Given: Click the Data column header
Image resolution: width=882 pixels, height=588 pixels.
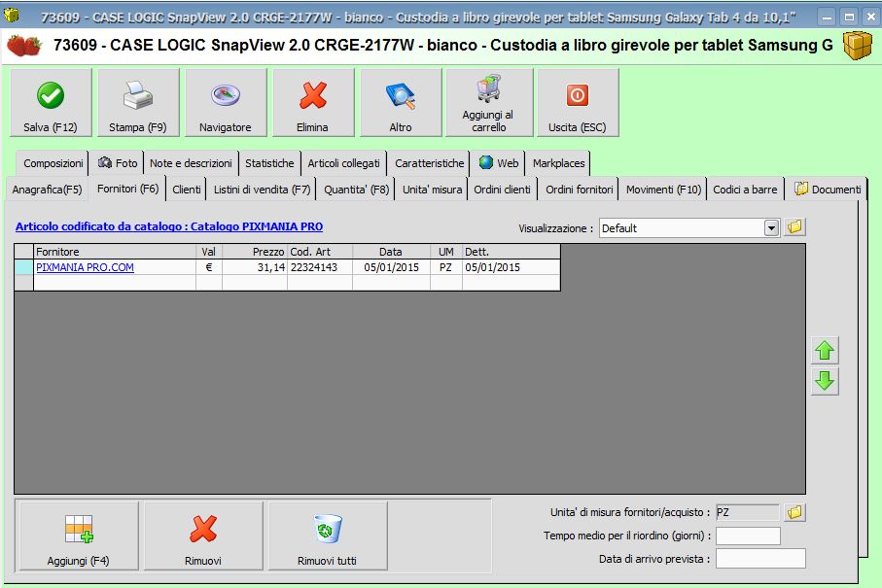Looking at the screenshot, I should pos(392,252).
